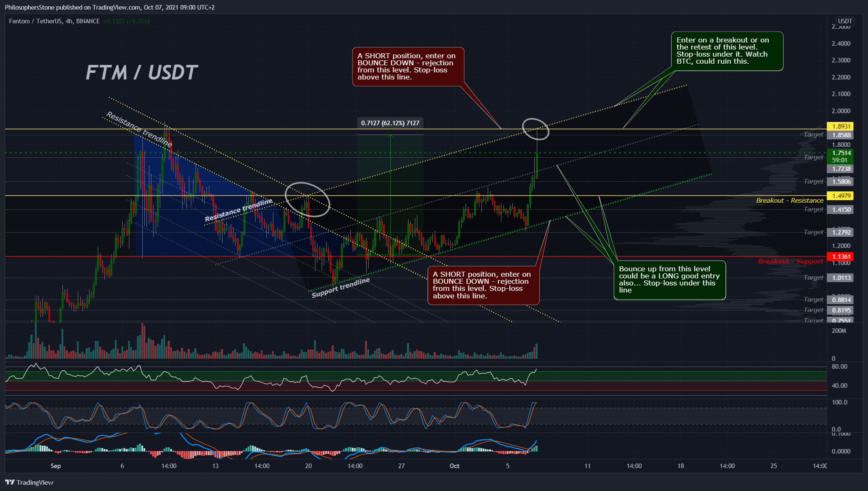
Task: Select the PhilosophersStone published-on header text
Action: coord(109,7)
